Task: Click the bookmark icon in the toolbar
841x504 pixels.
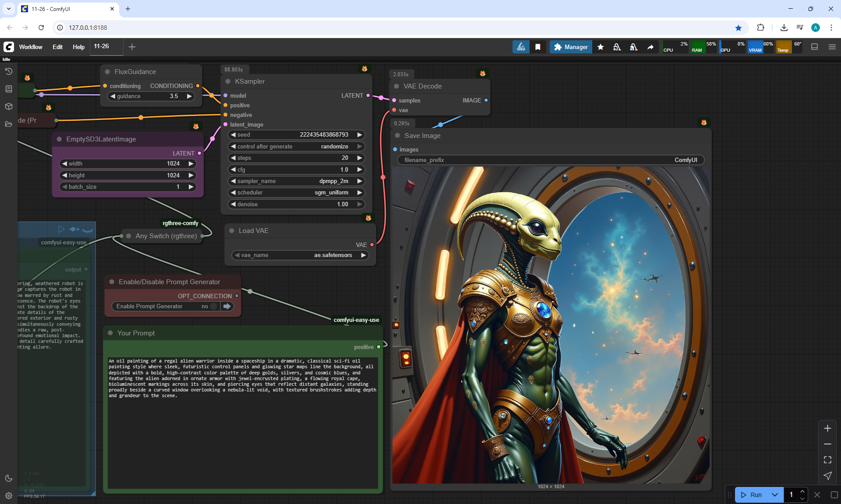Action: coord(538,47)
